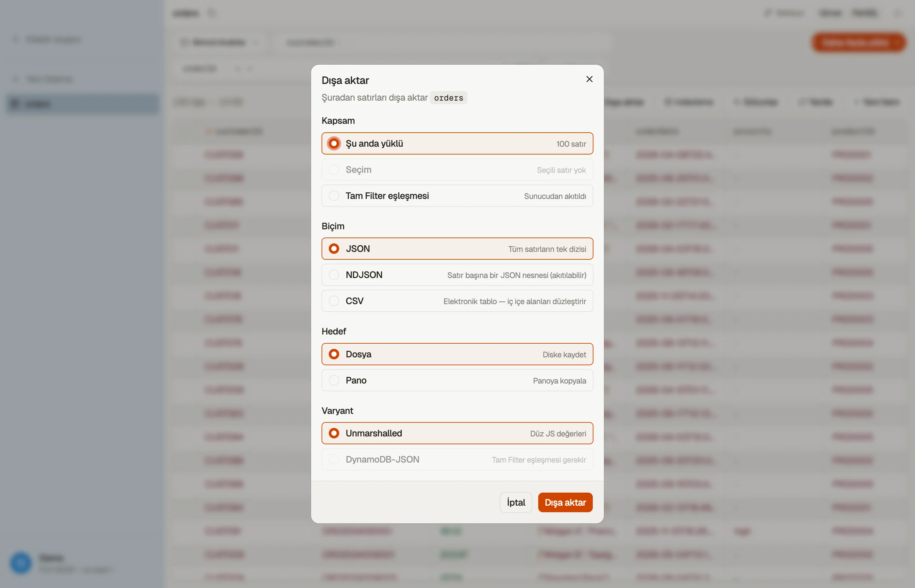Click the user avatar in sidebar bottom

(x=21, y=563)
